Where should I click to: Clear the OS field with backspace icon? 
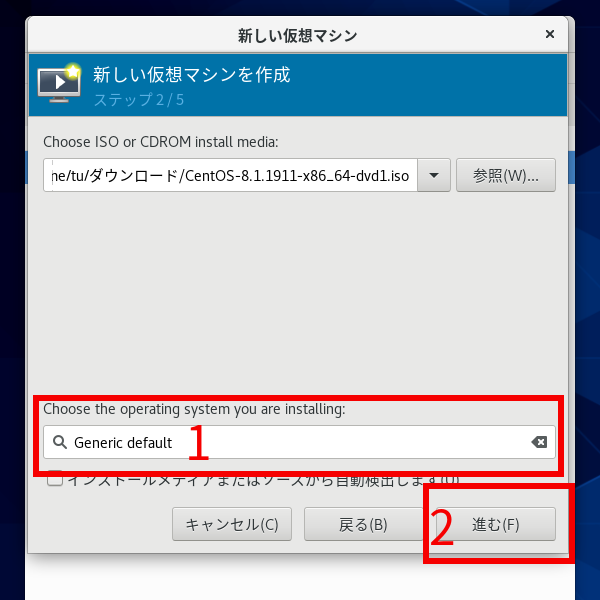point(539,442)
